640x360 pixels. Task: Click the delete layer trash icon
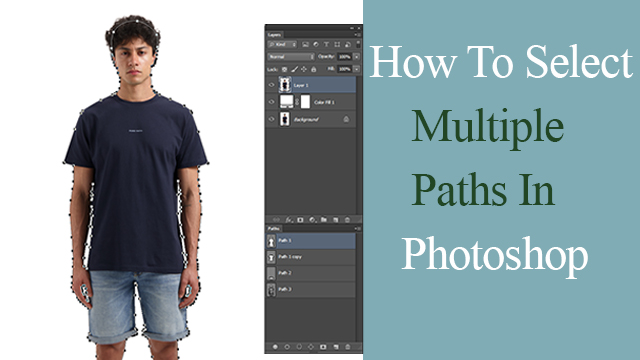347,220
